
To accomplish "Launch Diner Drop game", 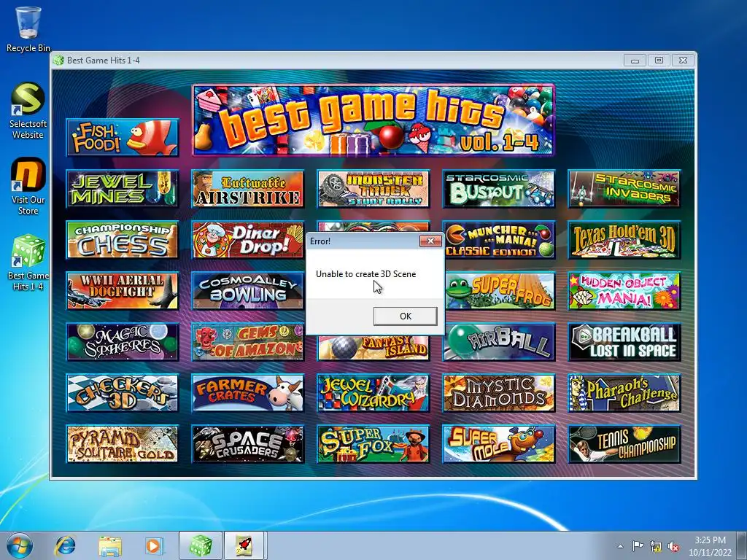I will coord(248,240).
